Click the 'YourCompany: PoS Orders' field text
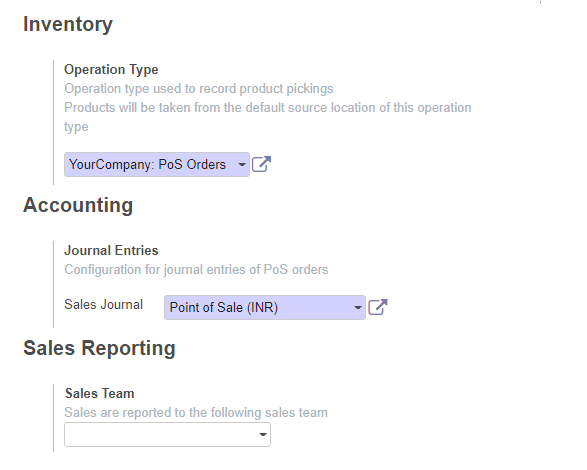This screenshot has width=587, height=470. point(147,164)
